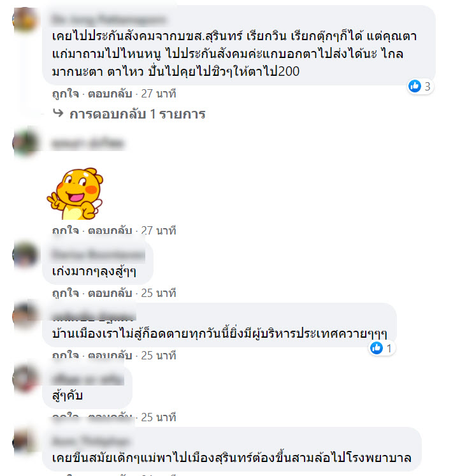453x476 pixels.
Task: Open the avatar beside the เก่งมากๆลุงสู้ๆๆ comment
Action: 25,254
